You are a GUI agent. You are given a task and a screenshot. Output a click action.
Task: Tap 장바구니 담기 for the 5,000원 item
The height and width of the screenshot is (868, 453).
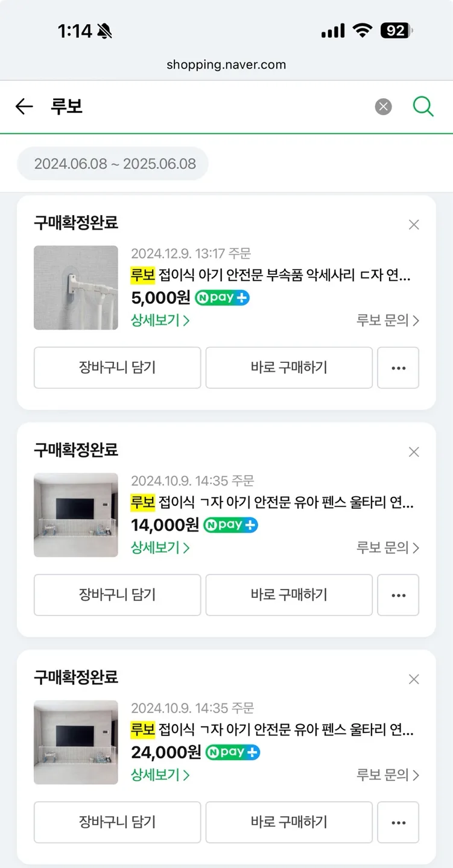pos(117,368)
